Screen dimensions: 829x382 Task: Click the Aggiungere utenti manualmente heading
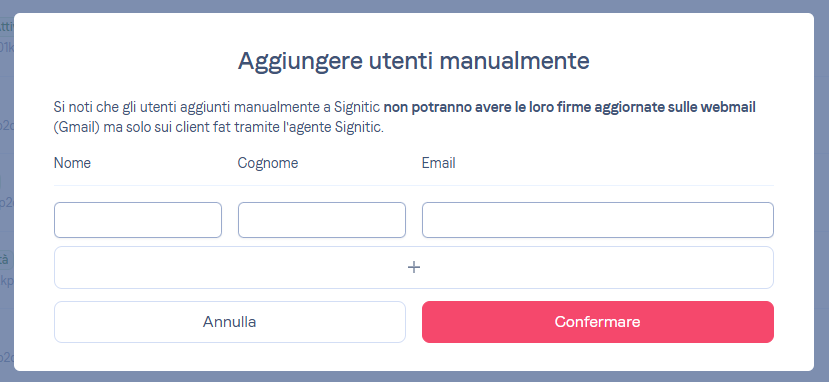coord(413,61)
